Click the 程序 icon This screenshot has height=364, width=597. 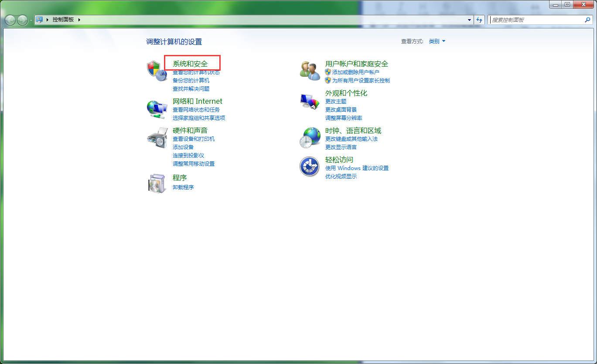[x=157, y=184]
